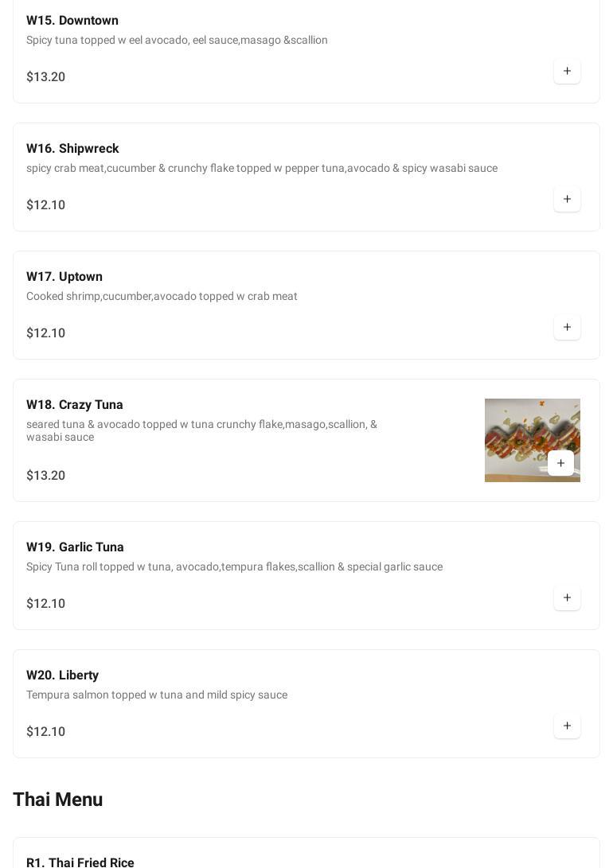Screen dimensions: 613x868
Task: Click the Thai Menu section heading
Action: pos(58,800)
